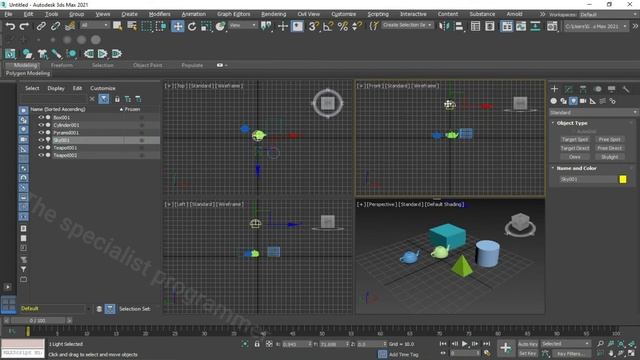640x360 pixels.
Task: Click the time slider 0 / 100 handle
Action: tap(38, 321)
